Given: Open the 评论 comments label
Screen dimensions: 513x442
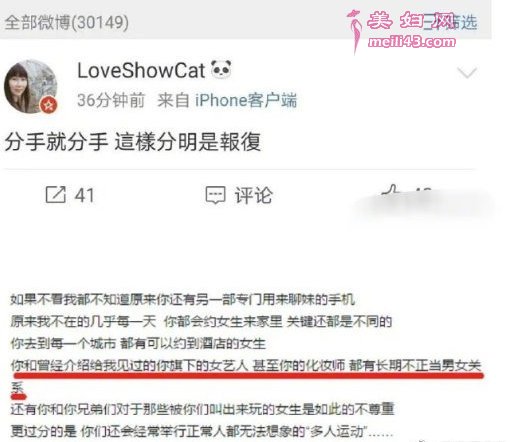Looking at the screenshot, I should tap(253, 195).
